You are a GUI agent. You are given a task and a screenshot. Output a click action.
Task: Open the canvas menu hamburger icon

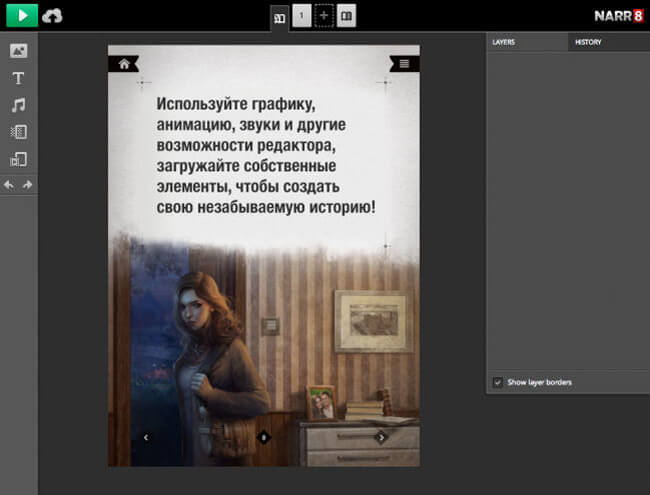404,63
